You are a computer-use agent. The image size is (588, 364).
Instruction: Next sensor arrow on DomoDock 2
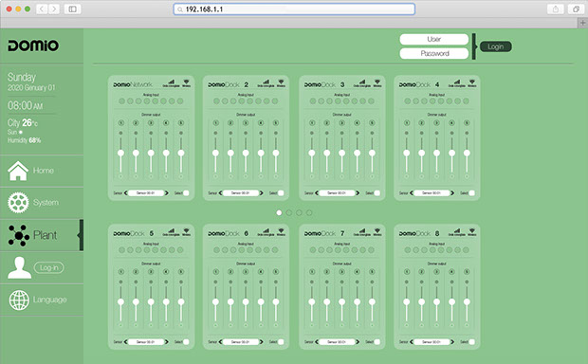pyautogui.click(x=262, y=193)
